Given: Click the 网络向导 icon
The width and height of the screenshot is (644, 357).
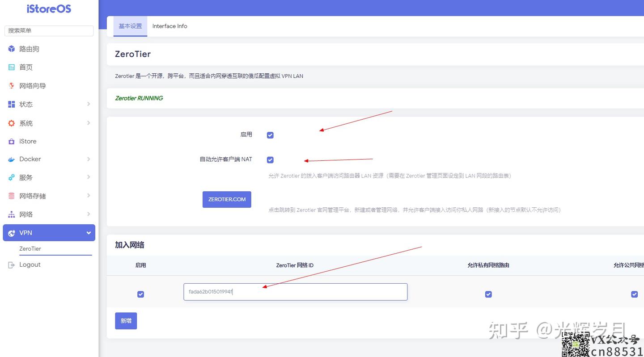Looking at the screenshot, I should click(x=11, y=85).
